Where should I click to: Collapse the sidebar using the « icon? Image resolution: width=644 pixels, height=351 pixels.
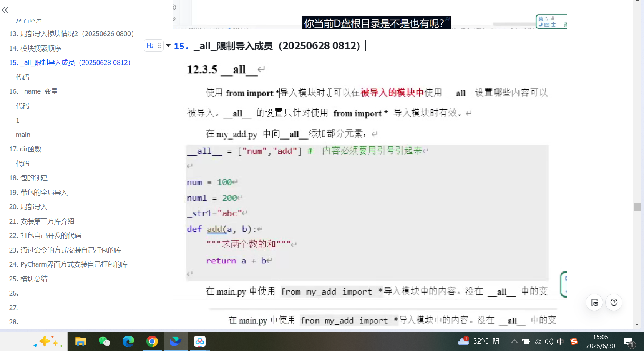coord(5,10)
